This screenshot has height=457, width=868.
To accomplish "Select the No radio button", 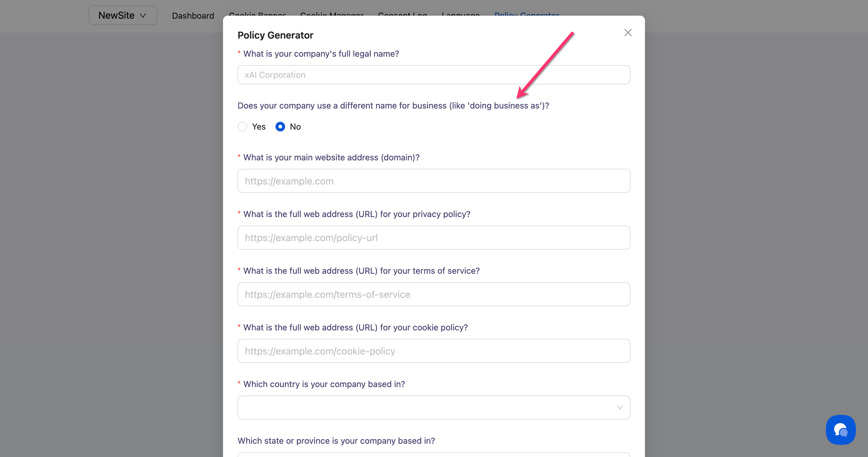I will [280, 127].
